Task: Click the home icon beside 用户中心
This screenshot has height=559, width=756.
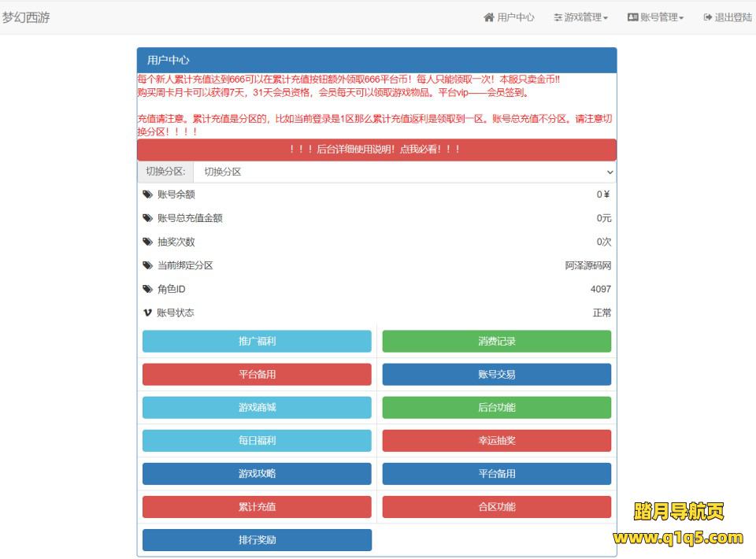Action: tap(488, 17)
